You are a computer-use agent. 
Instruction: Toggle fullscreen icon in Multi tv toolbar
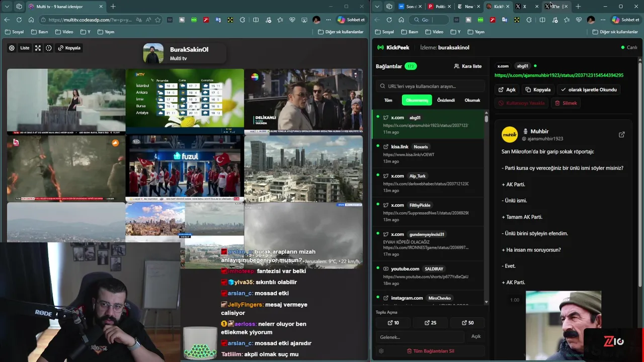point(38,48)
